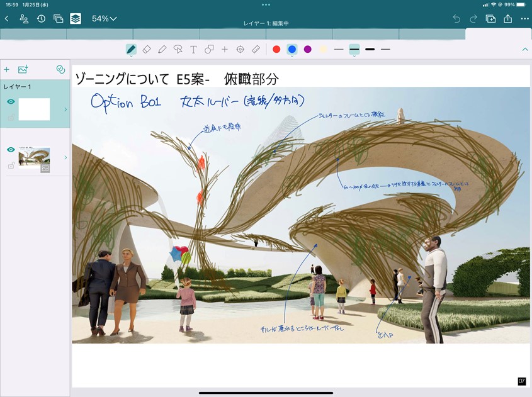Select the shapes tool
Image resolution: width=532 pixels, height=397 pixels.
[209, 49]
